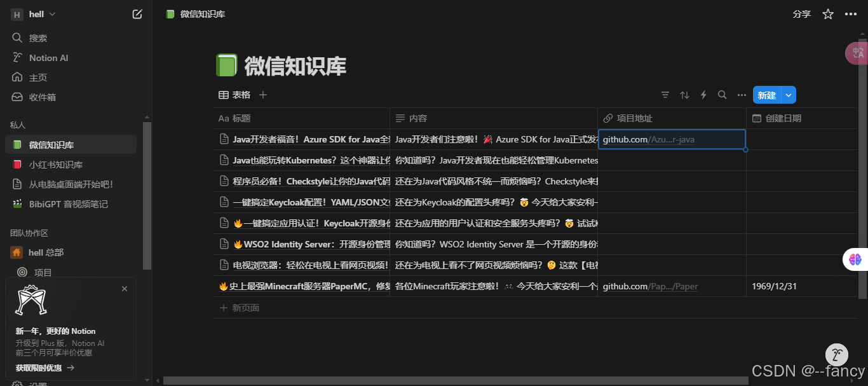868x386 pixels.
Task: Open the 项目地址 column header menu
Action: point(672,118)
